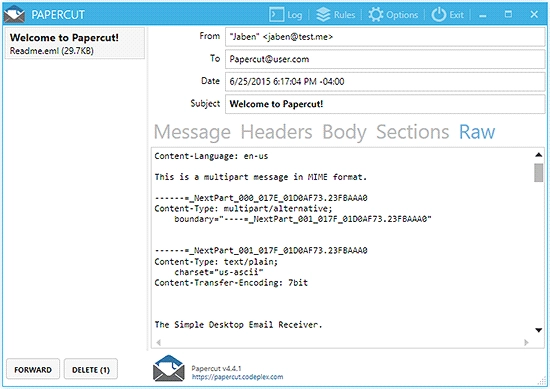This screenshot has width=550, height=389.
Task: Switch to the Headers tab
Action: click(x=276, y=132)
